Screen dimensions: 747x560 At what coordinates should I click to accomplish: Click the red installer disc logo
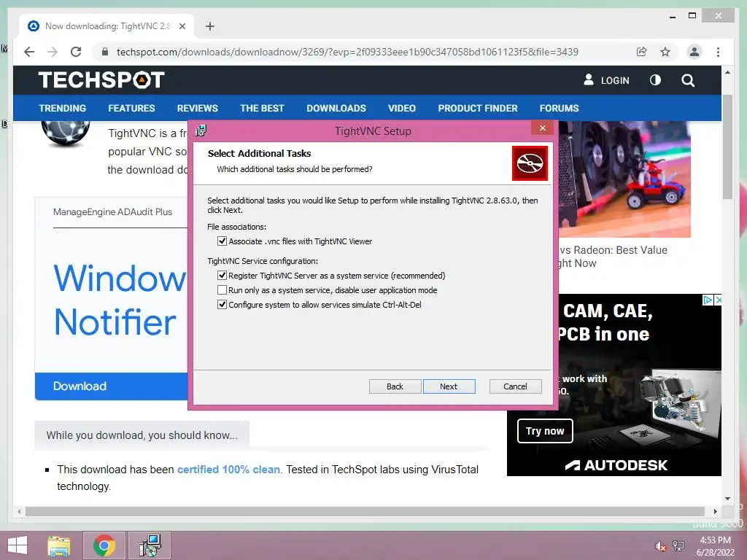coord(530,163)
